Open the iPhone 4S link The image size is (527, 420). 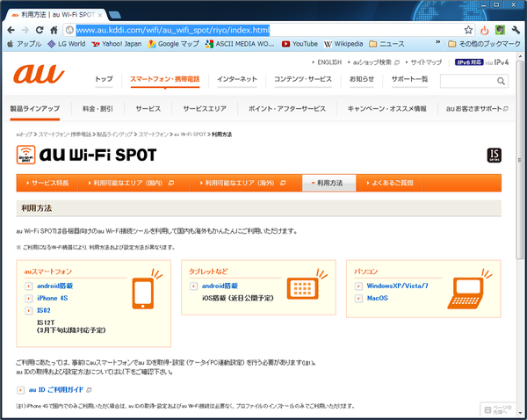click(53, 298)
